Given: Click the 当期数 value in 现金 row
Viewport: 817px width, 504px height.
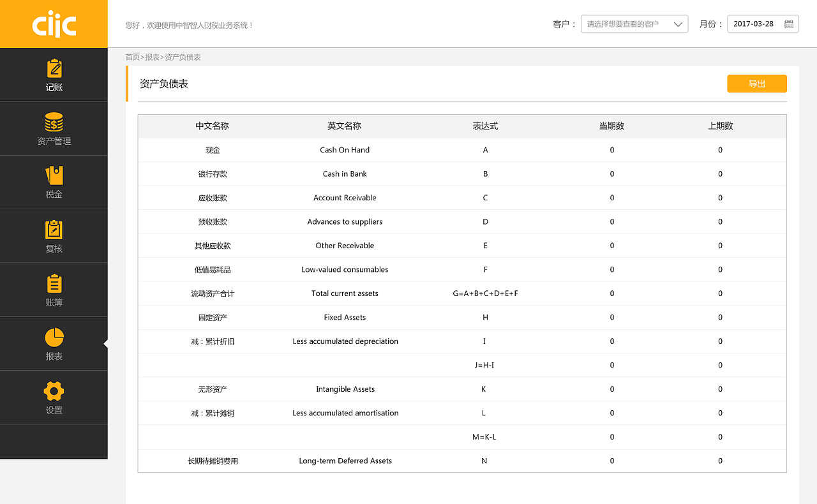Looking at the screenshot, I should click(612, 150).
